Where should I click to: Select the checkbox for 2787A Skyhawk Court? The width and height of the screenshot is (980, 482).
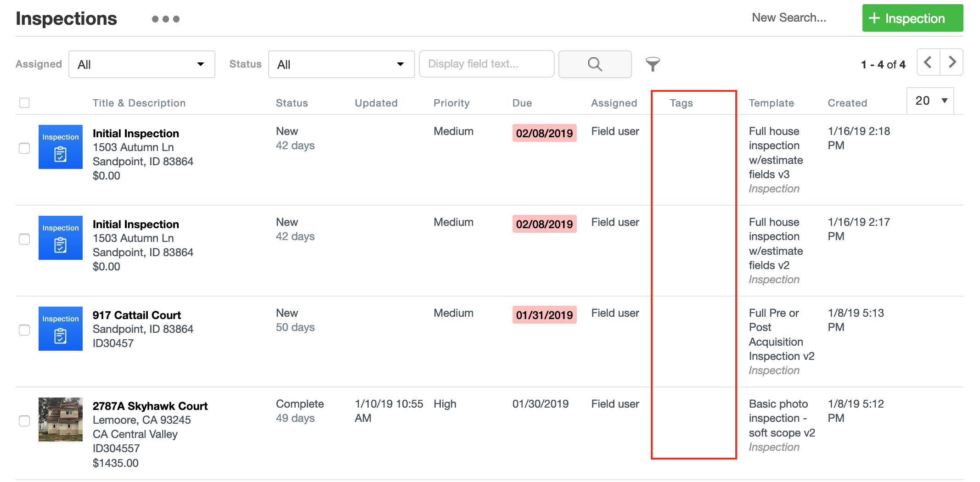(x=24, y=420)
